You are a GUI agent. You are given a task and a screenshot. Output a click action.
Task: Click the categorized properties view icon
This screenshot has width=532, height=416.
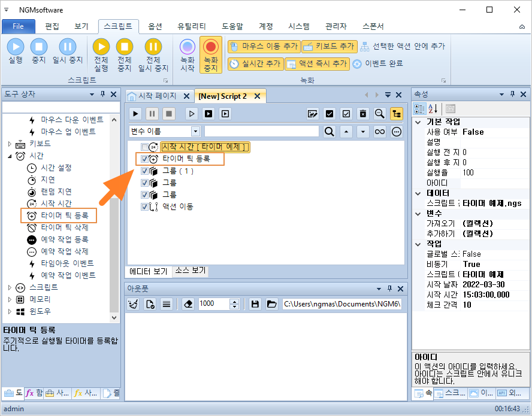coord(419,109)
